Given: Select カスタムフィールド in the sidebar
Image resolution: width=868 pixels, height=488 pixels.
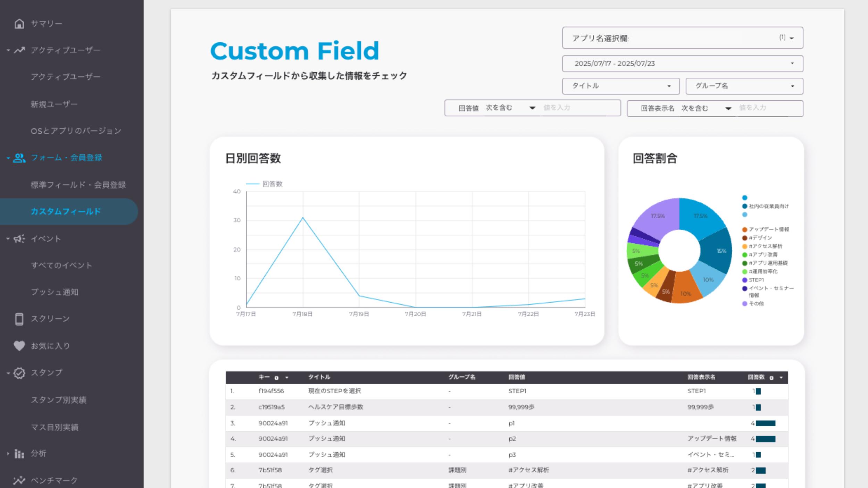Looking at the screenshot, I should (x=69, y=211).
